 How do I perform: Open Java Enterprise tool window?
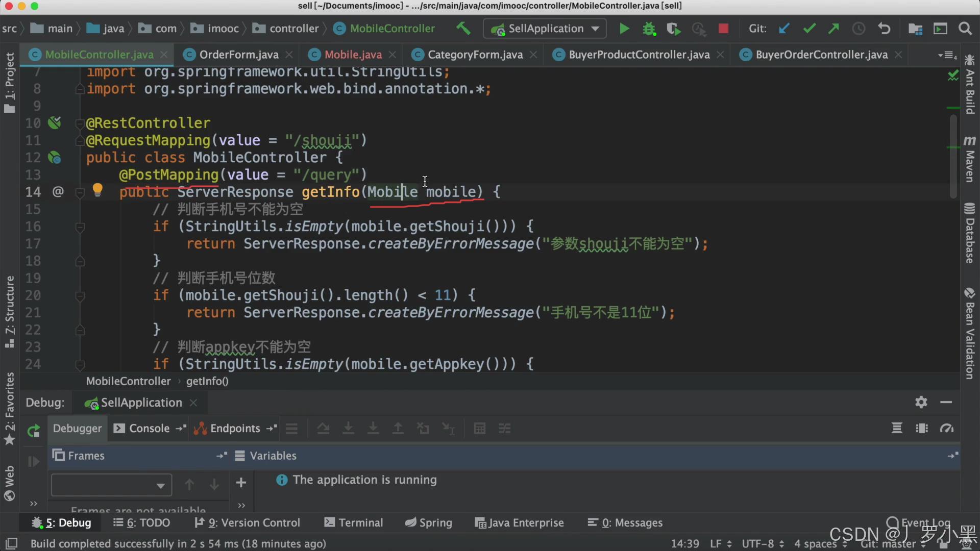pyautogui.click(x=519, y=522)
